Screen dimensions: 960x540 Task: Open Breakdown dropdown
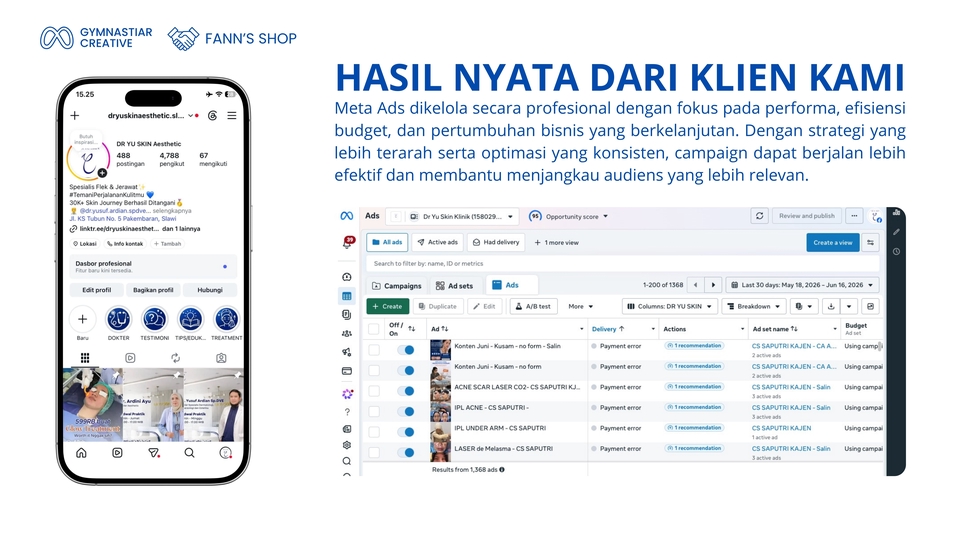click(x=753, y=306)
